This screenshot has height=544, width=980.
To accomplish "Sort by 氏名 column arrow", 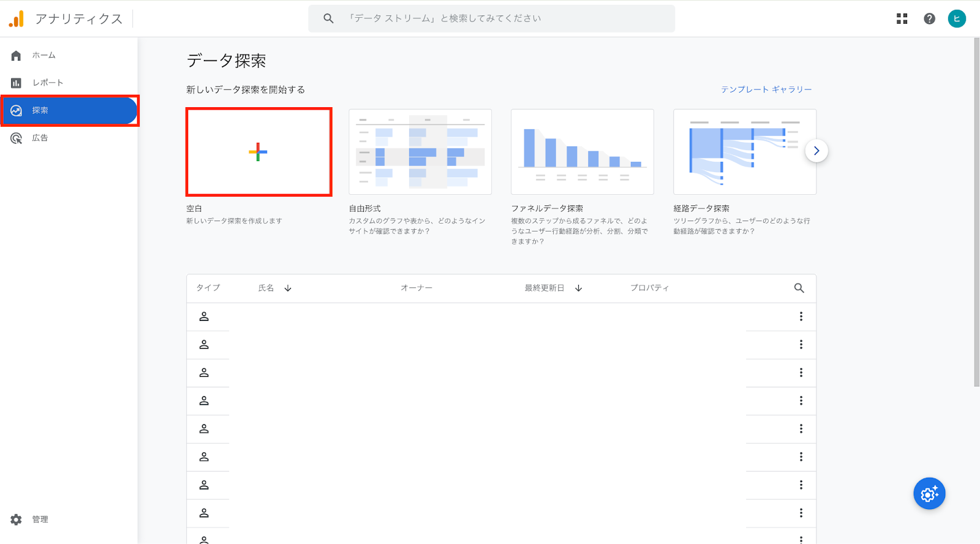I will coord(288,288).
